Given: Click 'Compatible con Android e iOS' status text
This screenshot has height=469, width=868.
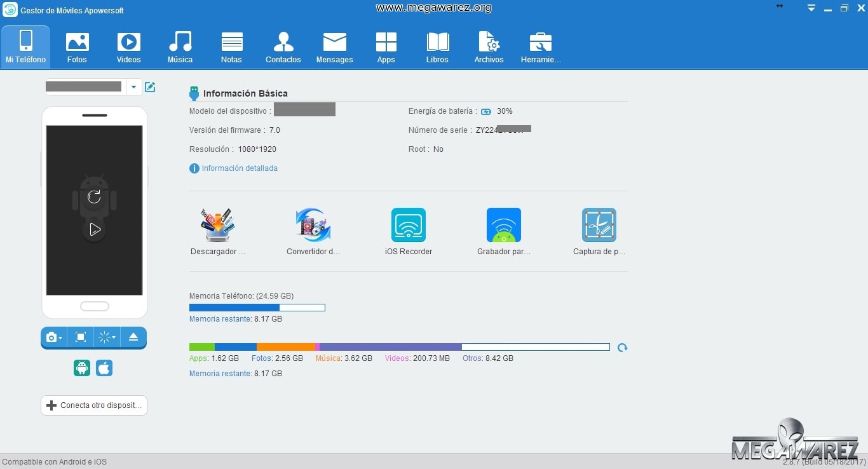Looking at the screenshot, I should pyautogui.click(x=55, y=462).
